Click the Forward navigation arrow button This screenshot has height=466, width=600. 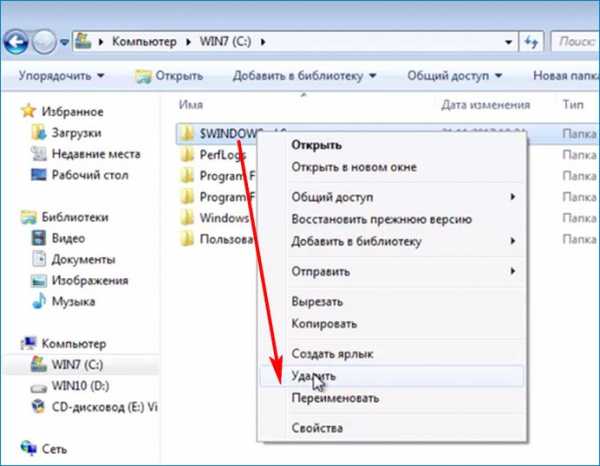pos(44,42)
